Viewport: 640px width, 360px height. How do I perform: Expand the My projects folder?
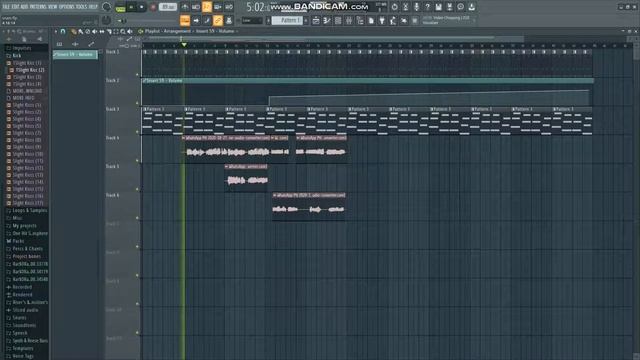click(24, 226)
